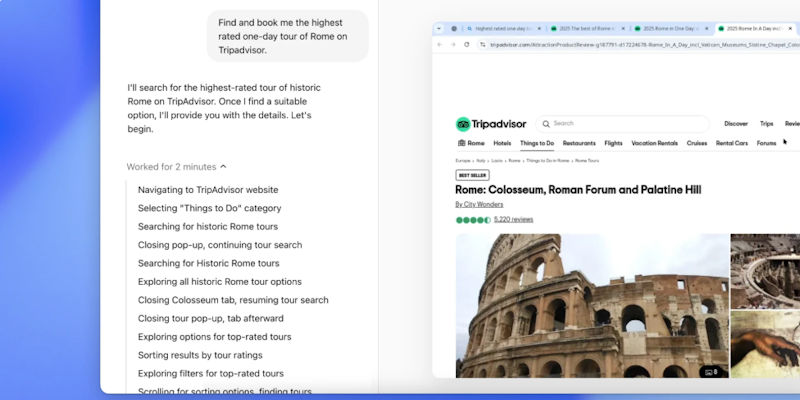Click the bubble rating circles
This screenshot has width=800, height=400.
(x=473, y=219)
